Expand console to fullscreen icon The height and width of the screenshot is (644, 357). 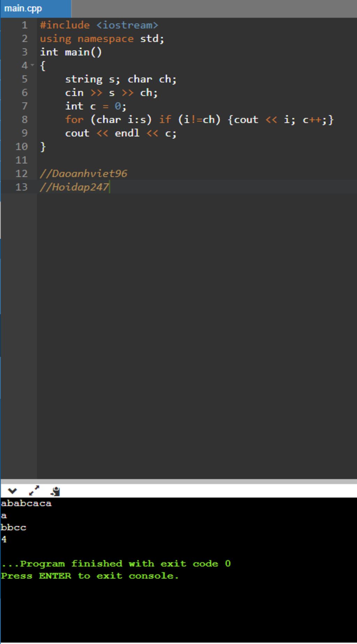(34, 491)
